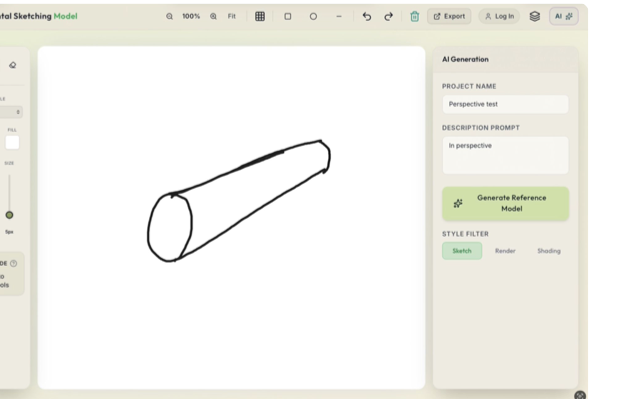632x399 pixels.
Task: Open the Export button
Action: point(449,17)
